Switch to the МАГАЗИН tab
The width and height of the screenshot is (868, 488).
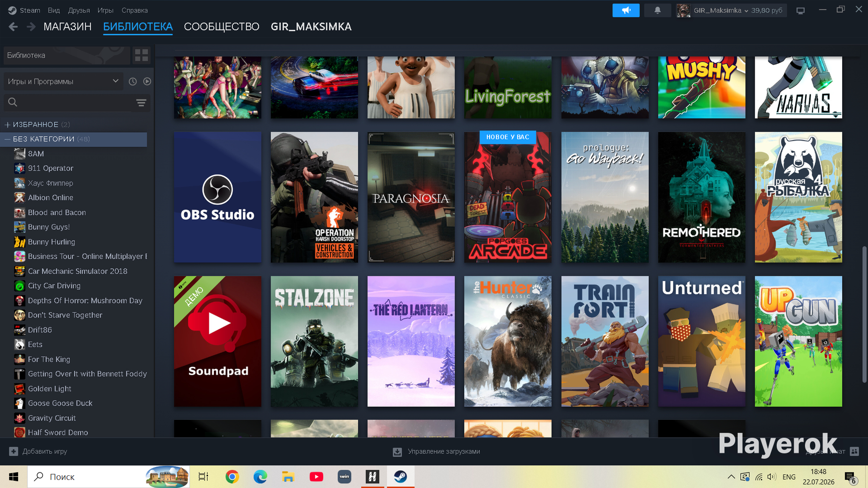[x=67, y=27]
